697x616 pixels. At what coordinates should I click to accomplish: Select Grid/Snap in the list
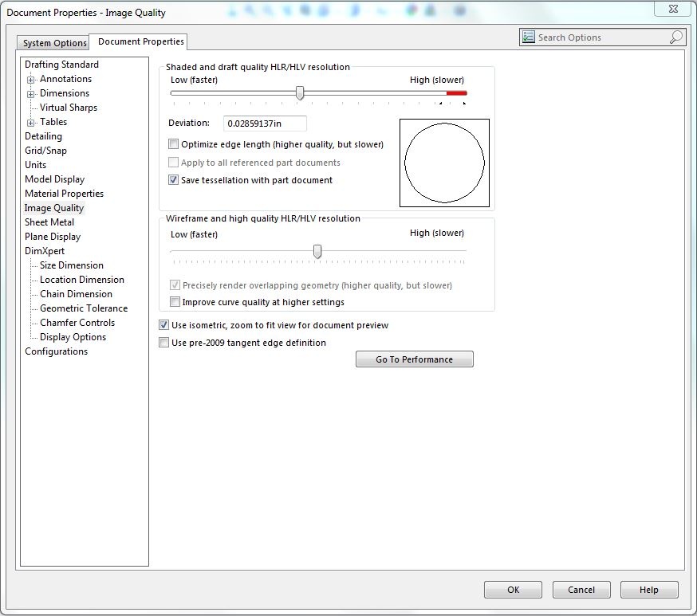click(x=45, y=151)
